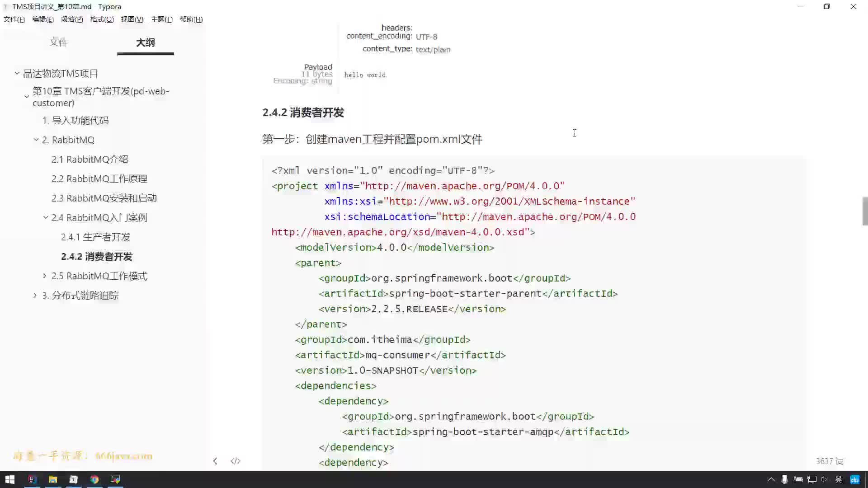Open File Explorer from the taskbar
This screenshot has width=868, height=488.
[53, 479]
